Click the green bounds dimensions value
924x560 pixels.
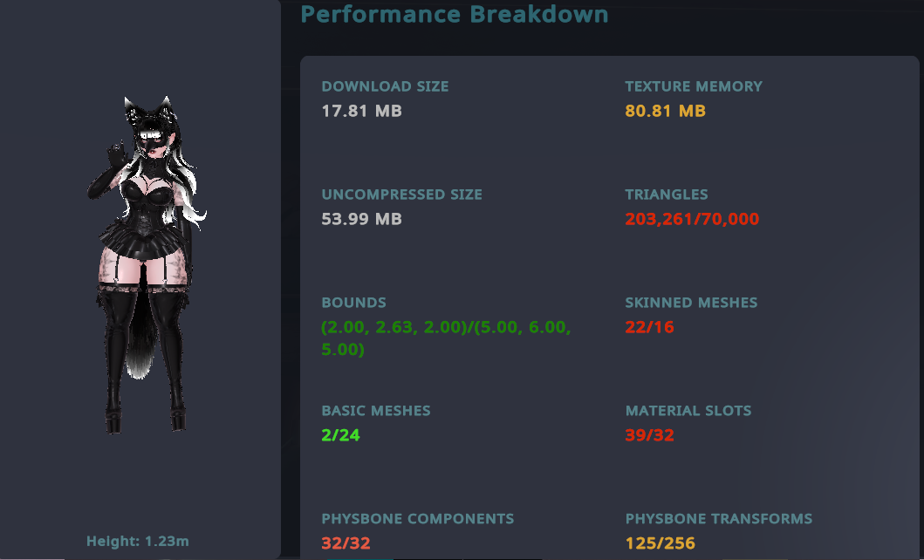445,338
